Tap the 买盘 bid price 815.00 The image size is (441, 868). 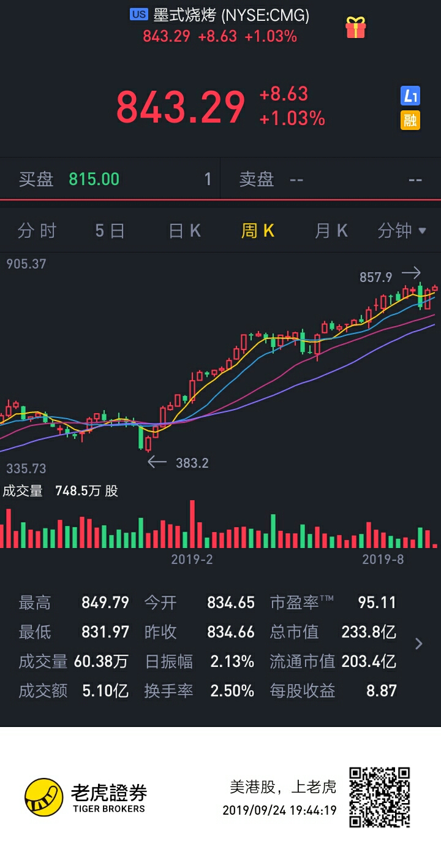[94, 179]
